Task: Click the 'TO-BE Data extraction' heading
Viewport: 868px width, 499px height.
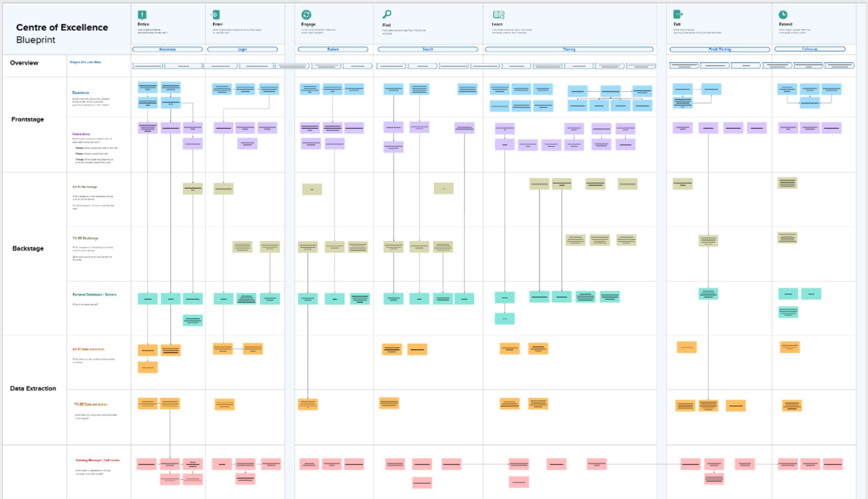Action: tap(91, 404)
